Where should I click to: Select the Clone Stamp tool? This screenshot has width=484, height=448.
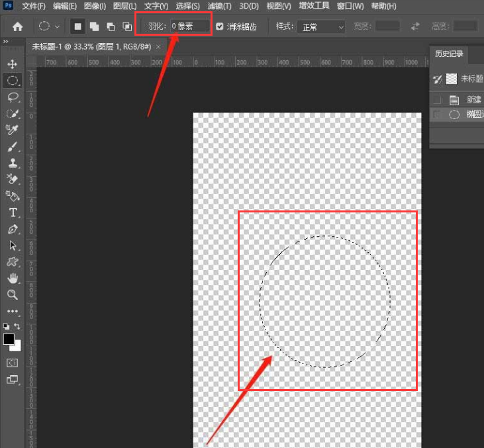coord(12,163)
